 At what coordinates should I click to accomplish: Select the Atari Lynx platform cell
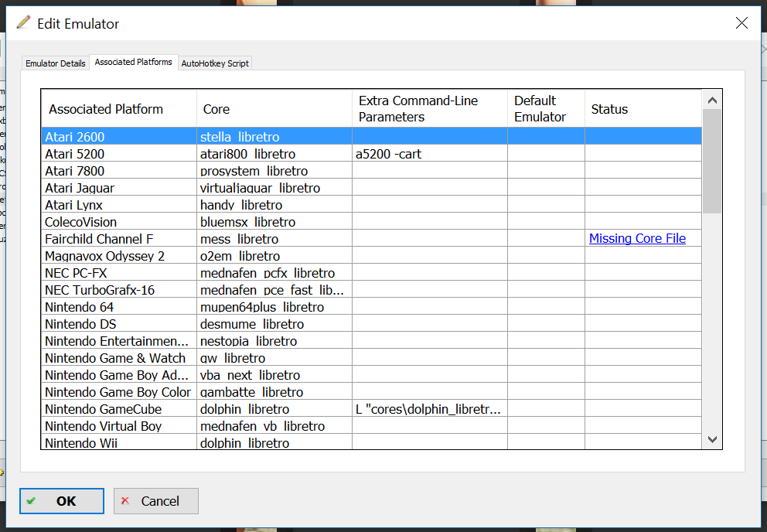119,204
